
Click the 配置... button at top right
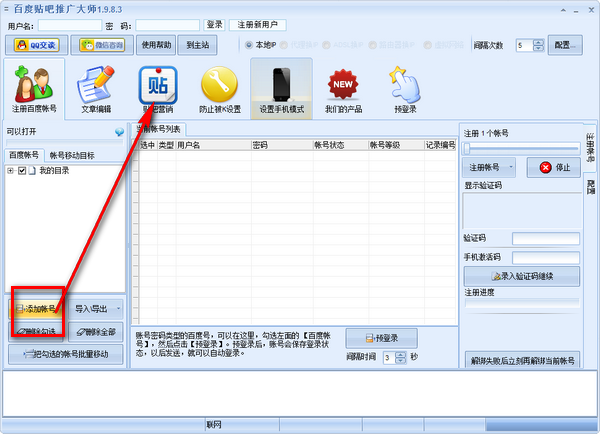(x=565, y=45)
